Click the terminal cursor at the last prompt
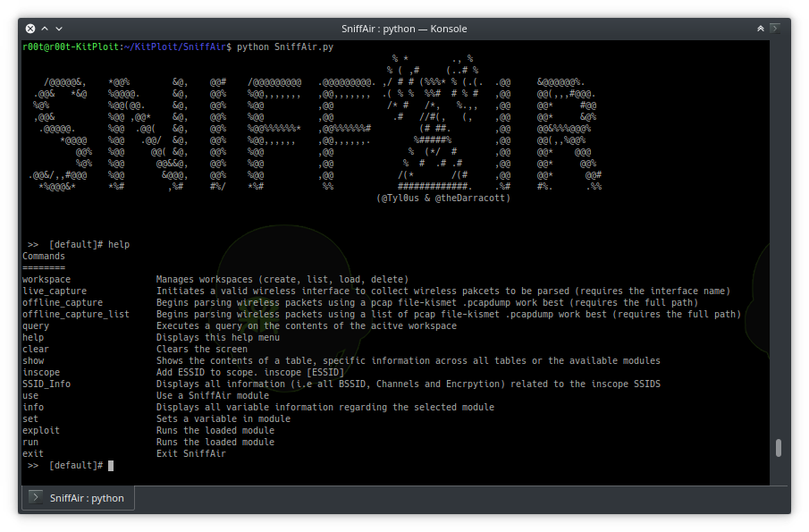The height and width of the screenshot is (532, 809). point(111,466)
